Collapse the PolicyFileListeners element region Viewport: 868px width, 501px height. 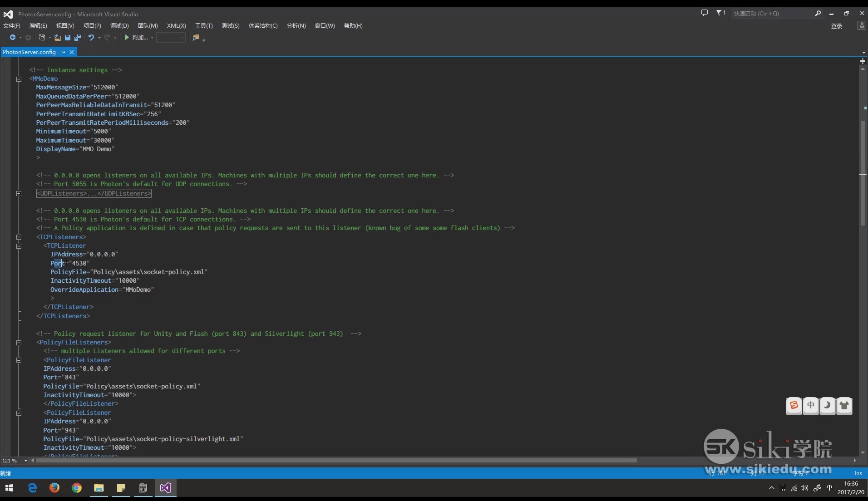[x=19, y=343]
